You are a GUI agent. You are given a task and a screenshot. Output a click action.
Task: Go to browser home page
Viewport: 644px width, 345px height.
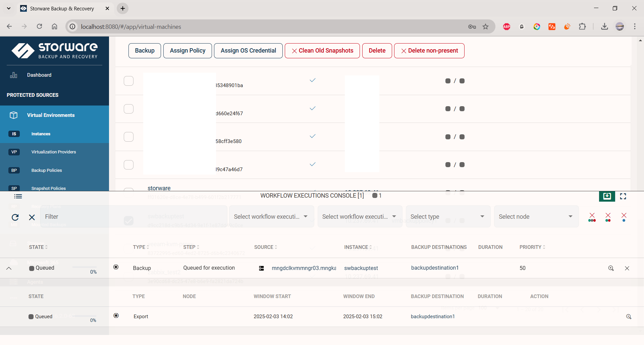(x=54, y=26)
